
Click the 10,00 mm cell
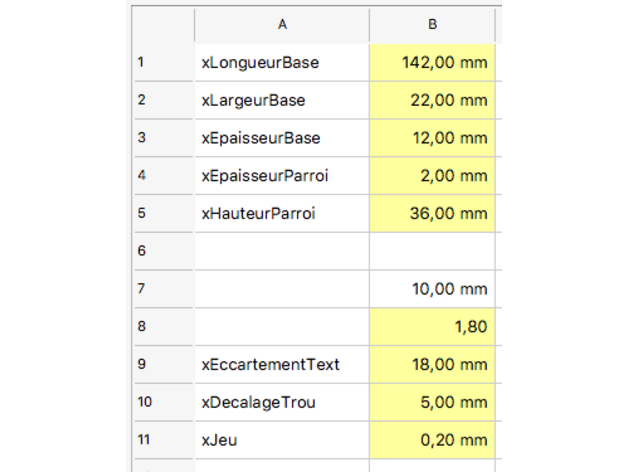tap(432, 289)
